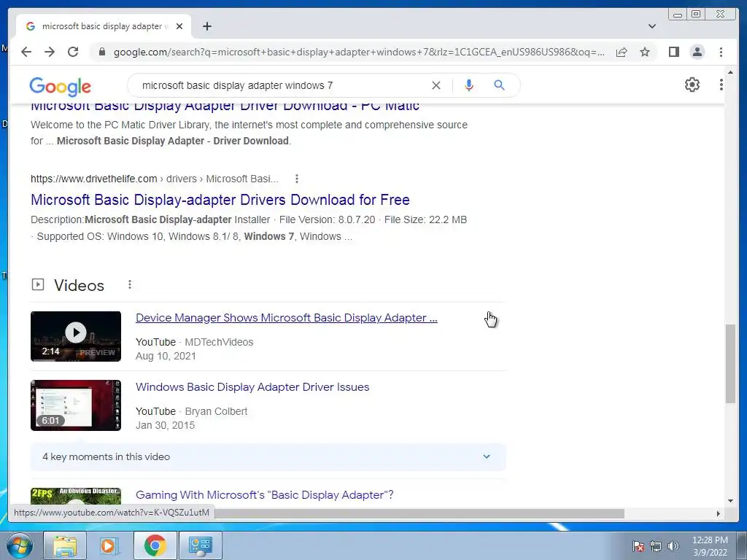The height and width of the screenshot is (560, 747).
Task: View site security lock info
Action: (x=101, y=52)
